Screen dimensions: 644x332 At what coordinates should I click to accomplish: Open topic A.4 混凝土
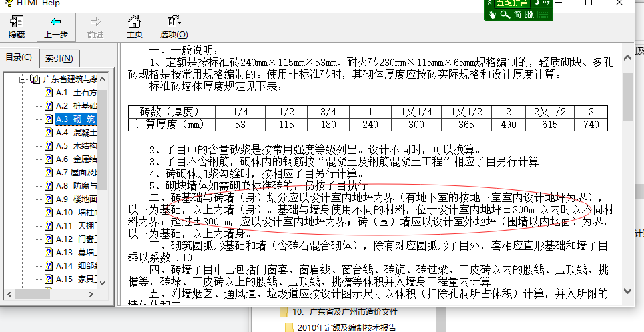[x=76, y=132]
